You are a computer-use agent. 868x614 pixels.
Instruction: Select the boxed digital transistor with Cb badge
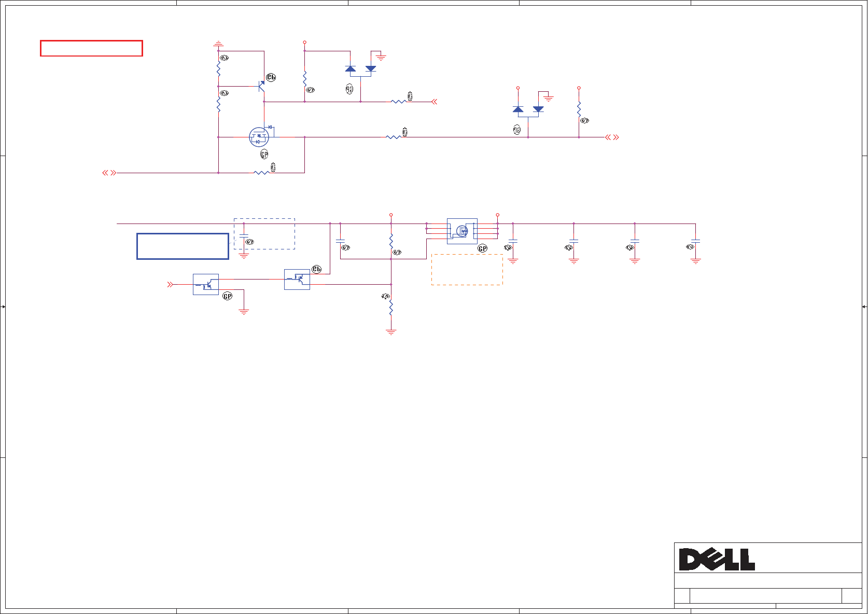[x=297, y=280]
